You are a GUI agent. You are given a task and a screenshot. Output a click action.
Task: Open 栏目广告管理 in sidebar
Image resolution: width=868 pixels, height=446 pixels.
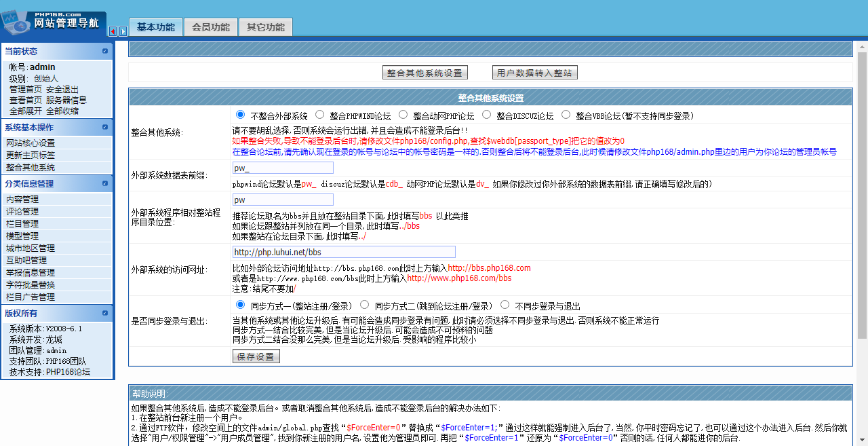pos(31,297)
